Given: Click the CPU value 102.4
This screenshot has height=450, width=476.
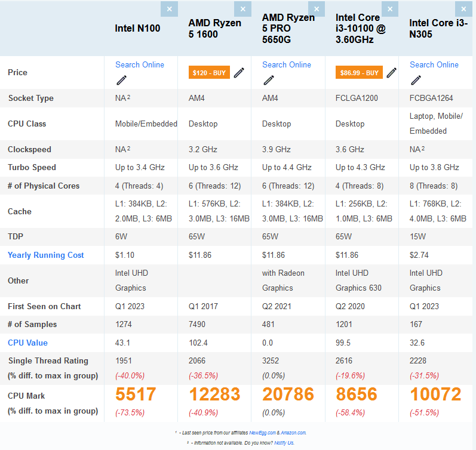Looking at the screenshot, I should click(x=198, y=343).
